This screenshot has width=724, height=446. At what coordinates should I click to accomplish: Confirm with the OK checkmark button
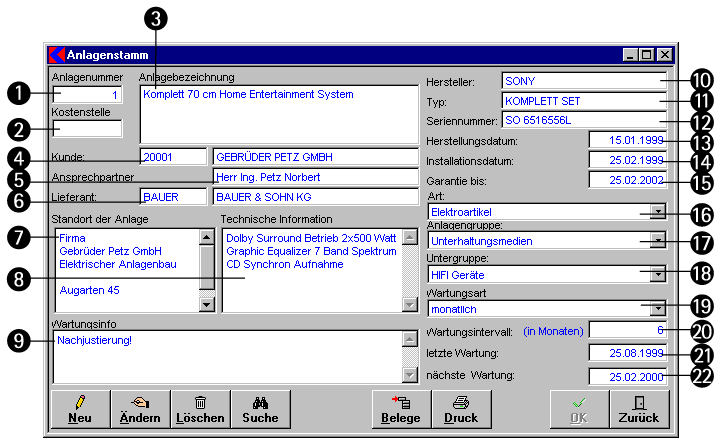(x=579, y=409)
